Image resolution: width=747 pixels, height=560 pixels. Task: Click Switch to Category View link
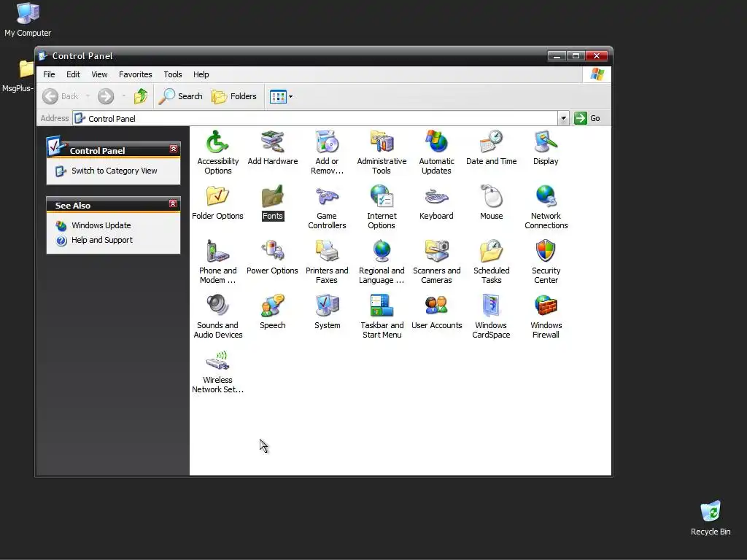(115, 171)
